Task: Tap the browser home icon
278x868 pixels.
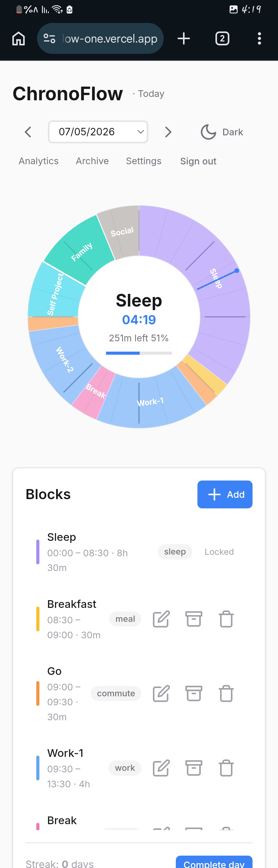Action: pyautogui.click(x=19, y=38)
